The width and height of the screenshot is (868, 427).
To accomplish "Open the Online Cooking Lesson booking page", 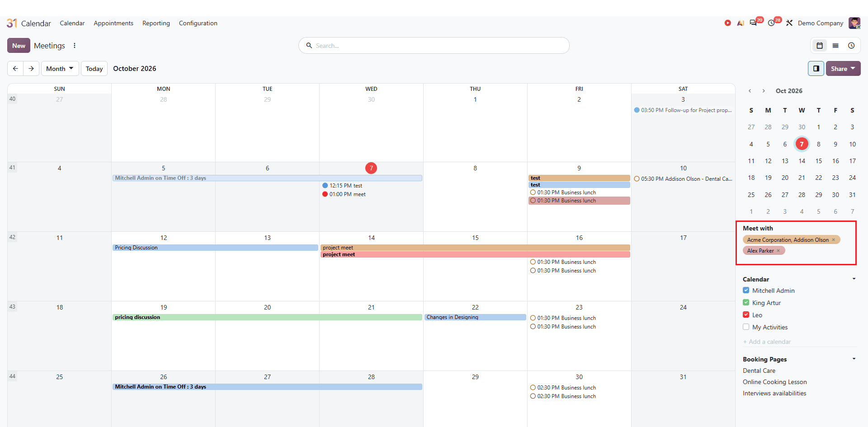I will [x=775, y=382].
